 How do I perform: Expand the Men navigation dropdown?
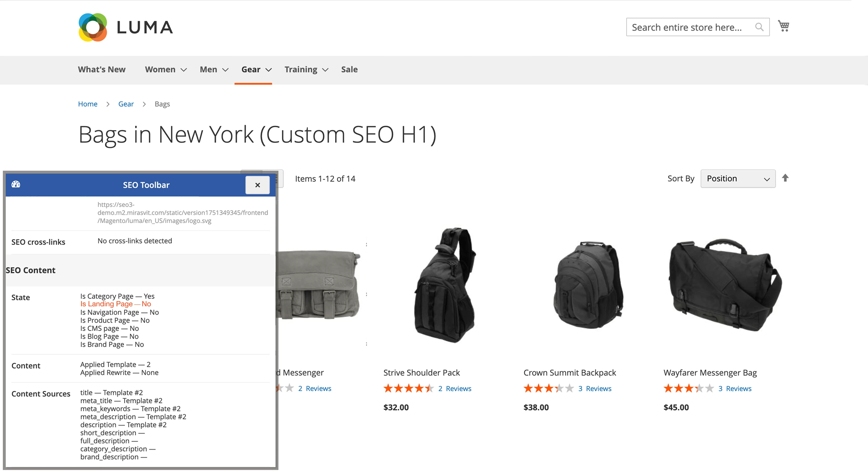(214, 69)
